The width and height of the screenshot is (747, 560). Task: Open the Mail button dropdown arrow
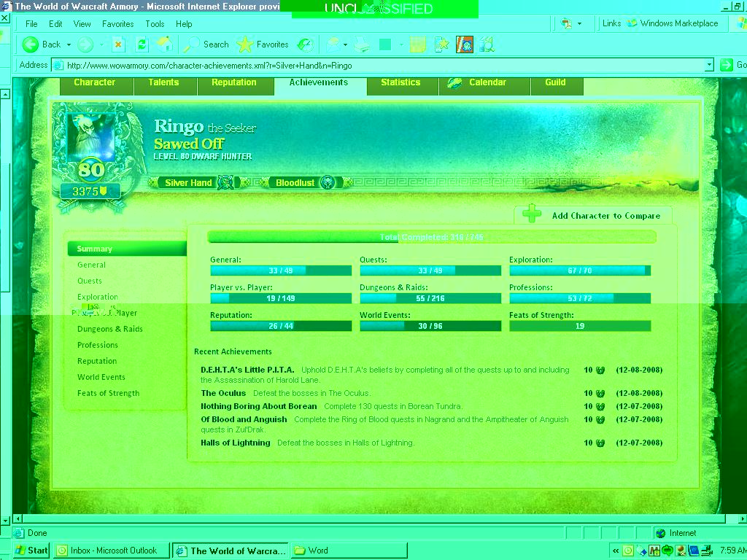pyautogui.click(x=345, y=44)
